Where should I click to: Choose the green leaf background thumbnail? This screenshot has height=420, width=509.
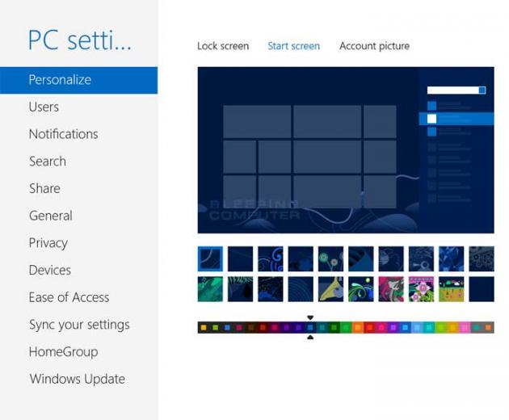(x=210, y=289)
